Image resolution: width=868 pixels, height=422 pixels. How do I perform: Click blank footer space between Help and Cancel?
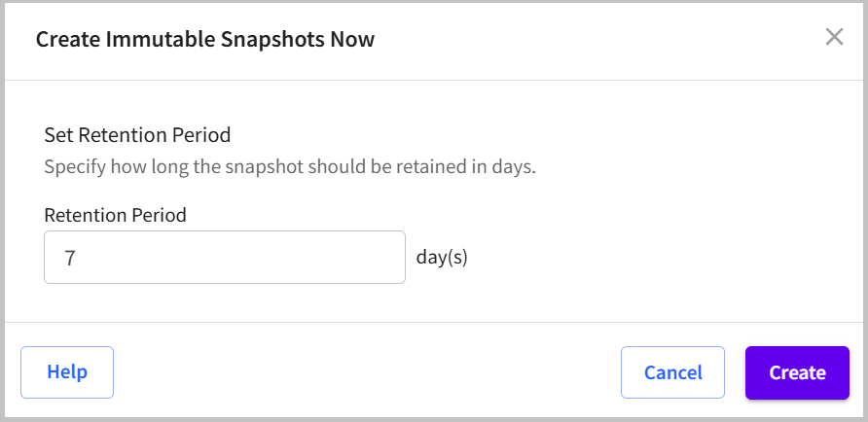[365, 372]
